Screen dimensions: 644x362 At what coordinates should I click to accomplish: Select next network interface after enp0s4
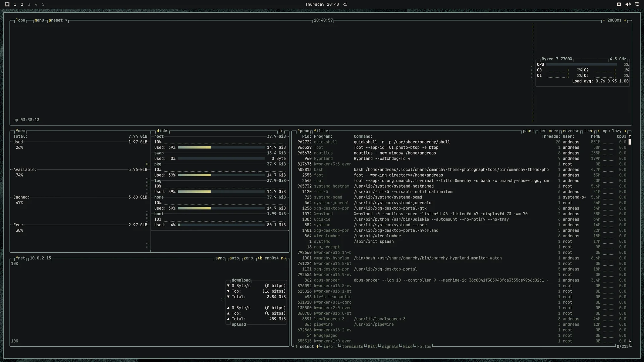pyautogui.click(x=283, y=258)
